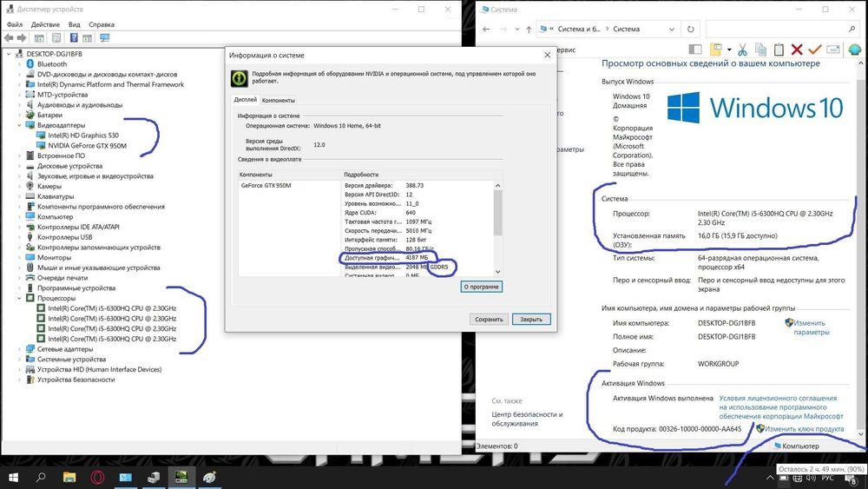Select GeForce GTX 950M in components list
The width and height of the screenshot is (868, 489).
pos(266,186)
